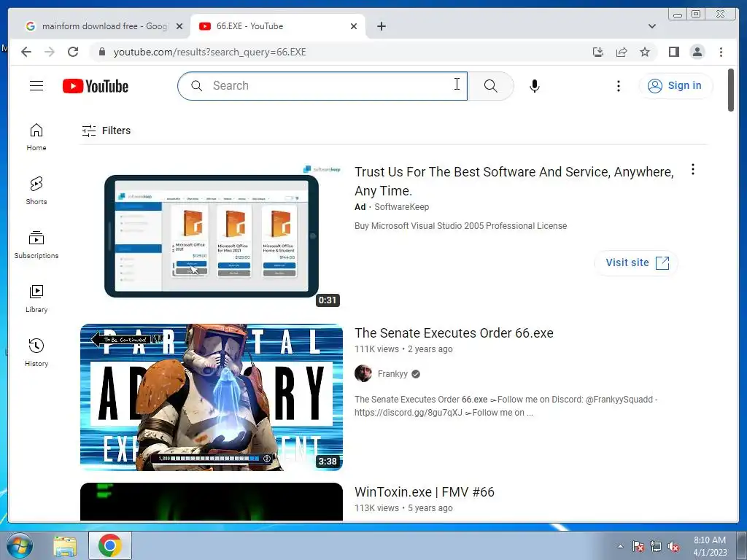This screenshot has width=747, height=560.
Task: Click the YouTube search input field
Action: (x=322, y=86)
